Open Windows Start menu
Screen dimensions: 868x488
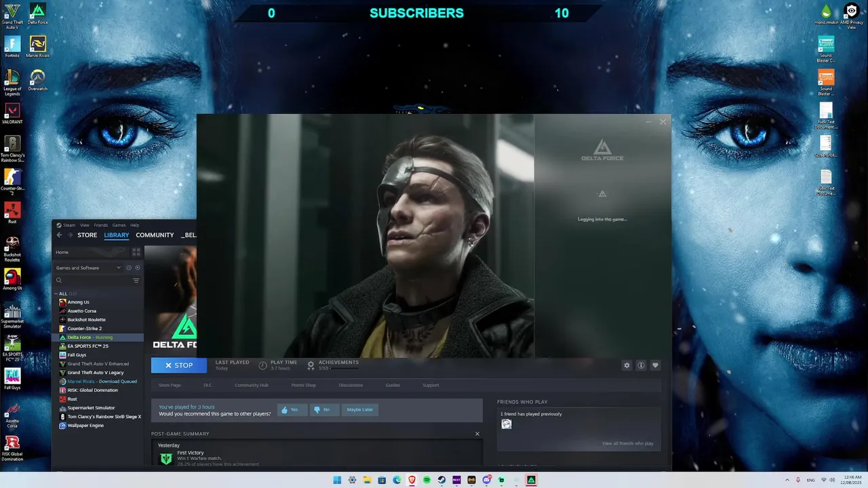coord(337,480)
